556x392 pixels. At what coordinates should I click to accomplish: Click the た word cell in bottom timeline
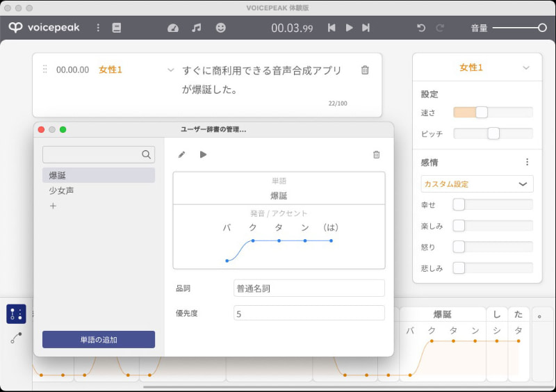[518, 315]
